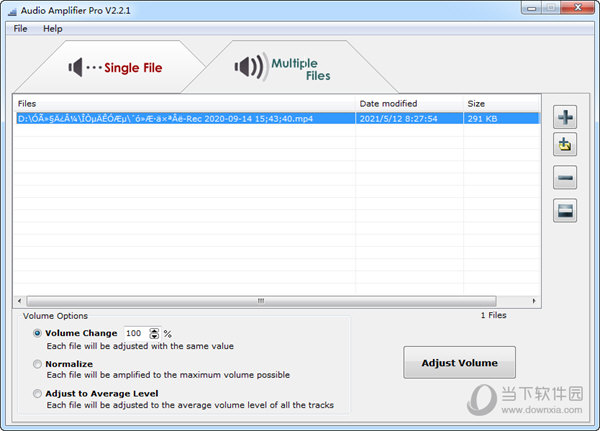
Task: Sort list by Size column header
Action: (x=502, y=103)
